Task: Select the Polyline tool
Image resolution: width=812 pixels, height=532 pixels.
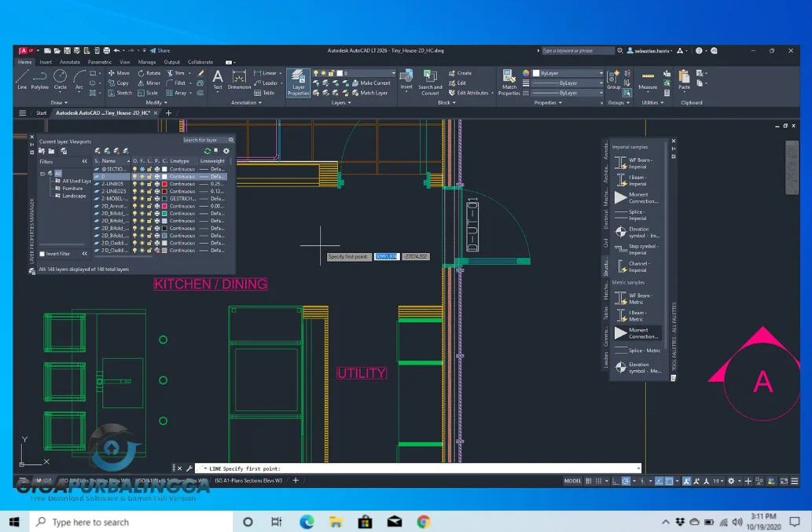Action: pos(40,79)
